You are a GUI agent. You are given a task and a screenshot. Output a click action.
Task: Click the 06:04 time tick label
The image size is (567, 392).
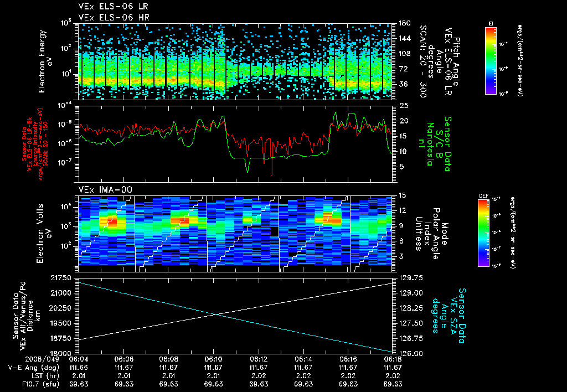pos(79,359)
